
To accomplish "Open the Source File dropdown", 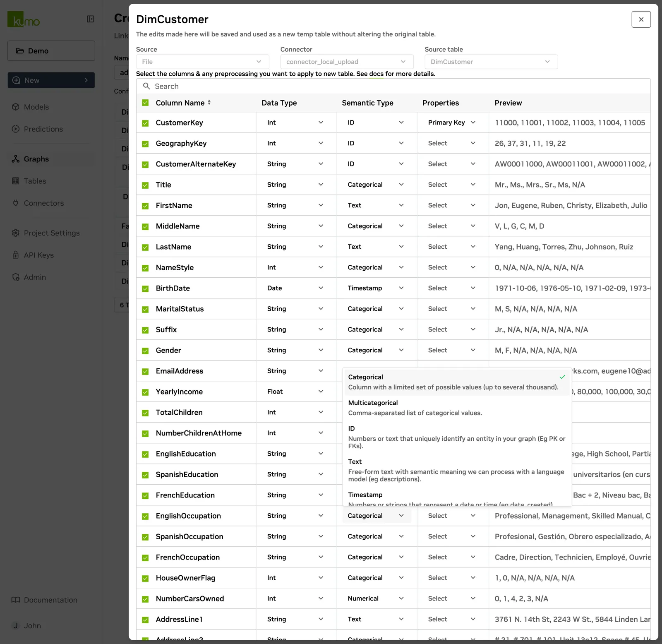I will (202, 62).
